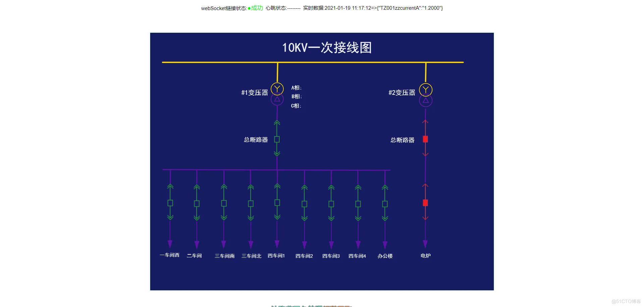Click the 总断路器 label under #1 transformer
Viewport: 644px width, 307px height.
(256, 140)
